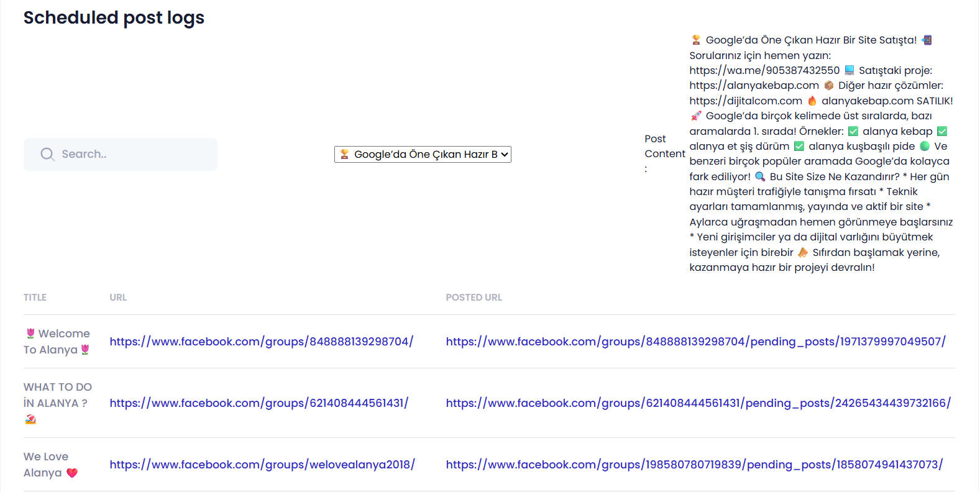Click the POSTED URL column header
980x492 pixels.
pos(474,298)
